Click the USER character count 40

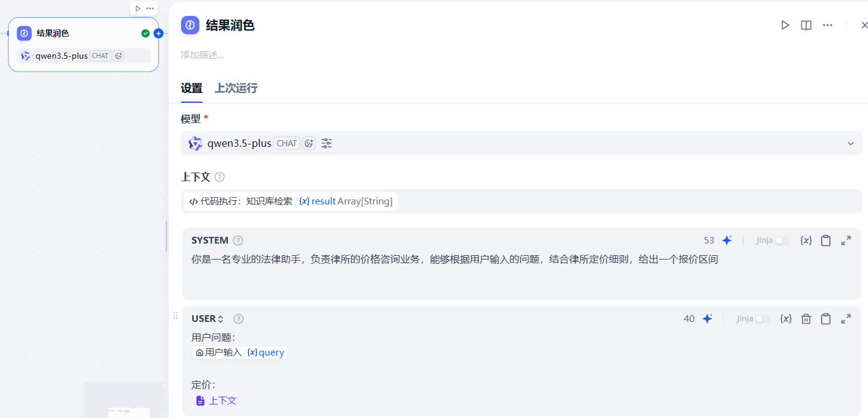689,319
